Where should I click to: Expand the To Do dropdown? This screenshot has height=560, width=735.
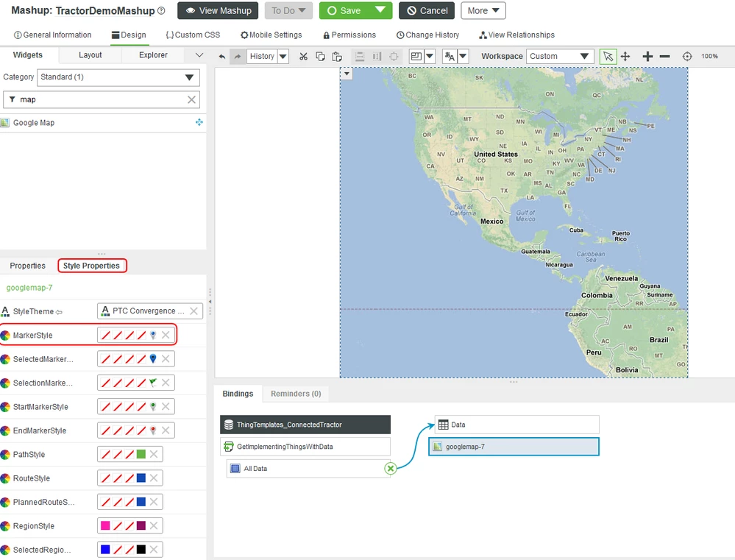[288, 11]
